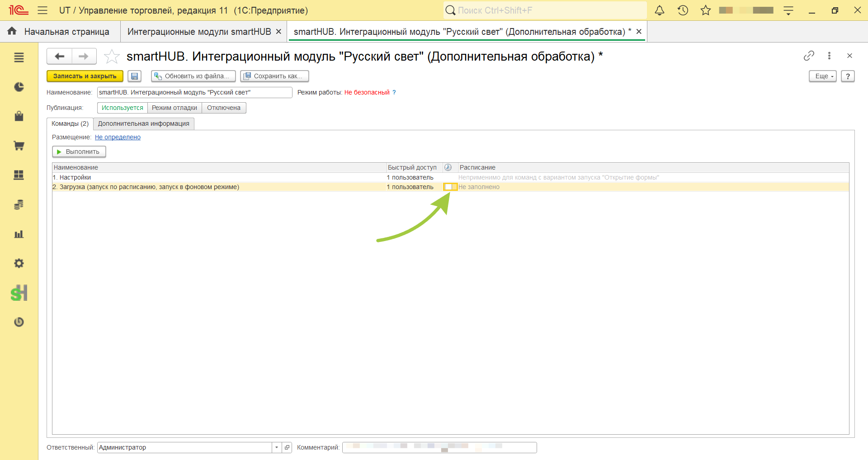Open pie chart section in sidebar
Image resolution: width=868 pixels, height=460 pixels.
tap(19, 87)
